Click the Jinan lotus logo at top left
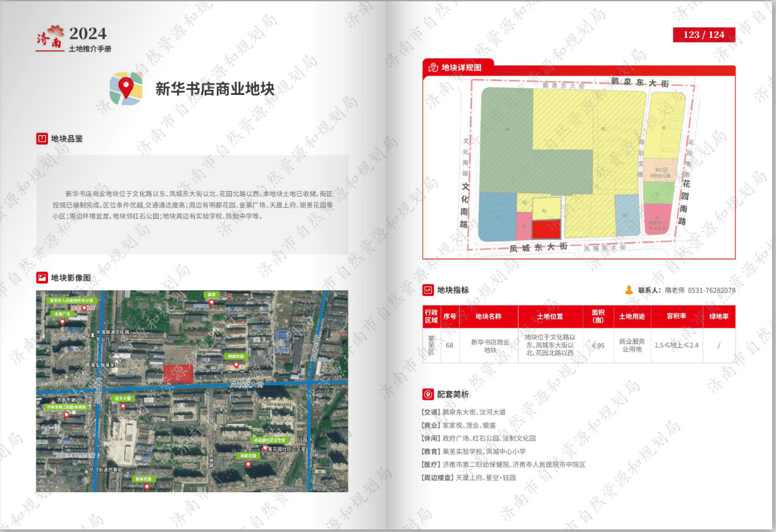 (x=51, y=37)
